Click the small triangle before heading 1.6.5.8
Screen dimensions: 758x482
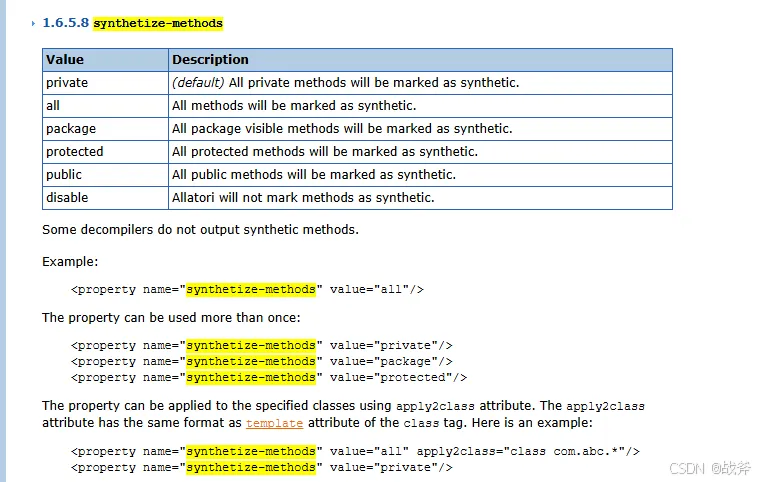[34, 22]
